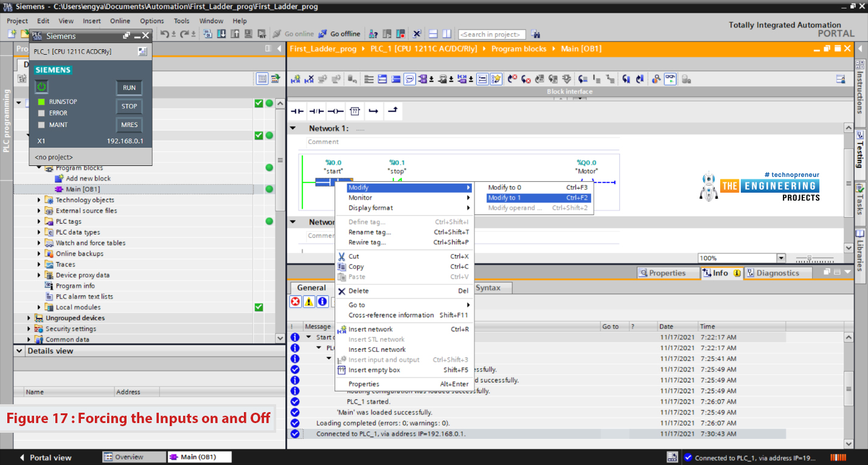
Task: Click the close branch icon
Action: (393, 111)
